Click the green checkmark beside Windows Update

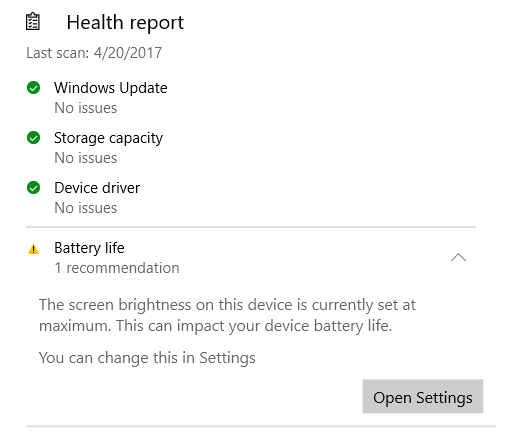[x=33, y=88]
